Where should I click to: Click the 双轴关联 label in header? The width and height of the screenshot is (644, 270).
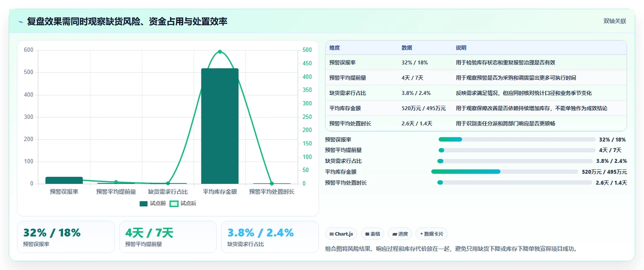614,21
